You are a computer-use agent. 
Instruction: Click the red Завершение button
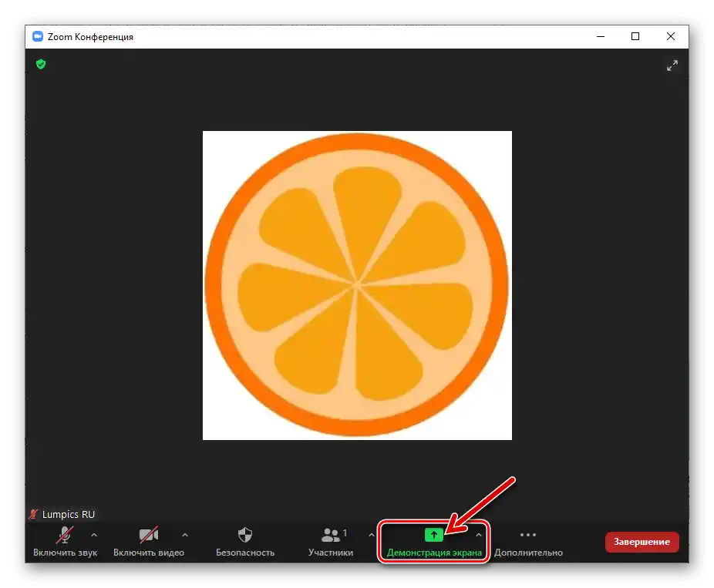click(642, 542)
